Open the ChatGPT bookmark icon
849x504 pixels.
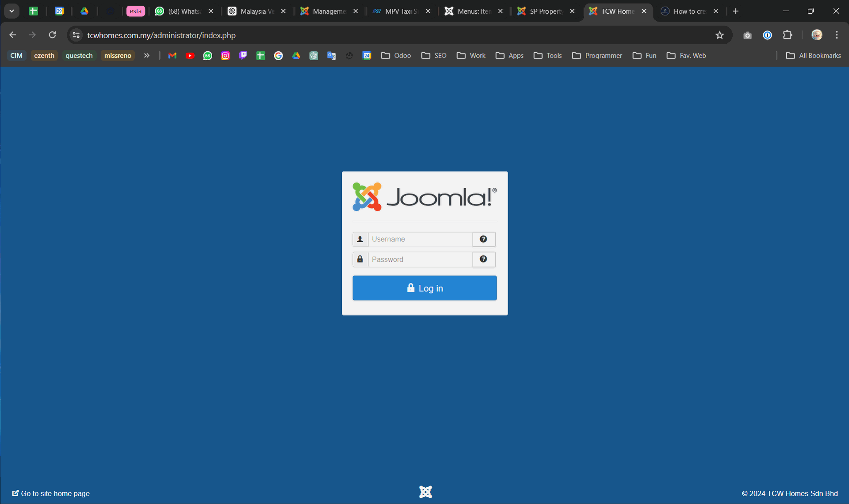[x=314, y=55]
